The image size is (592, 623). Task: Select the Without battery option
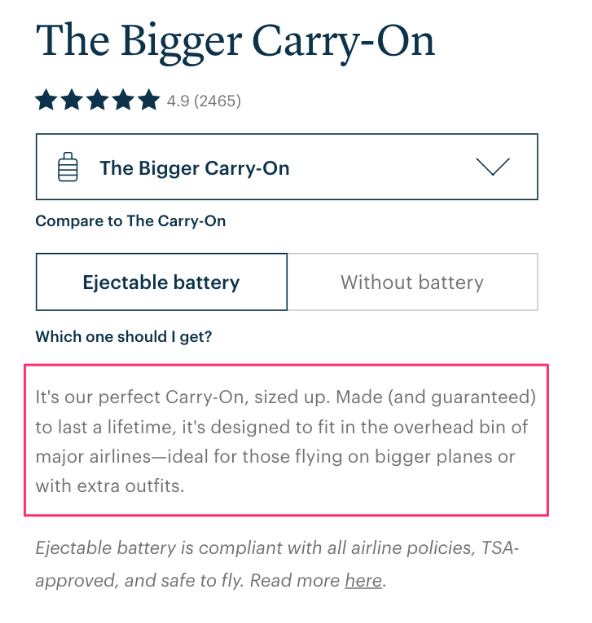(413, 282)
